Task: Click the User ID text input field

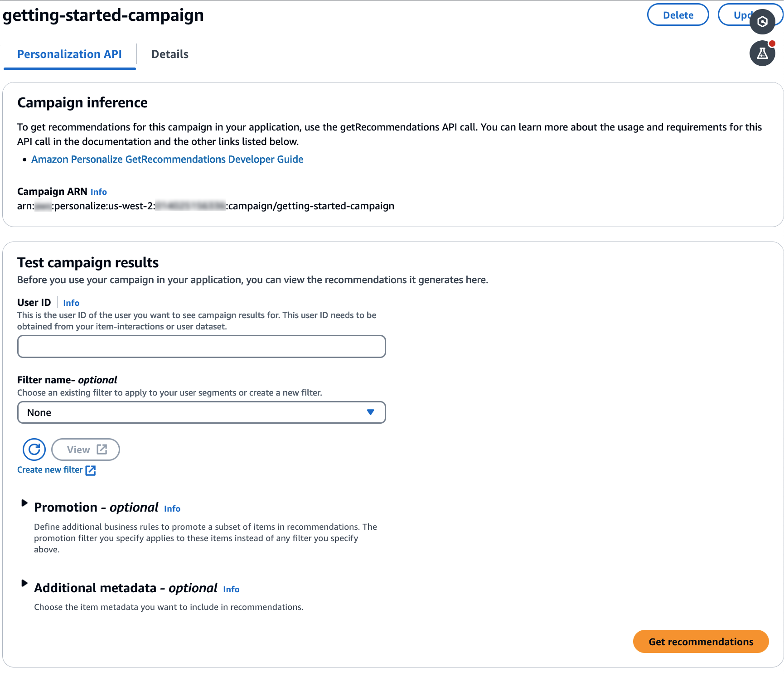Action: point(201,347)
